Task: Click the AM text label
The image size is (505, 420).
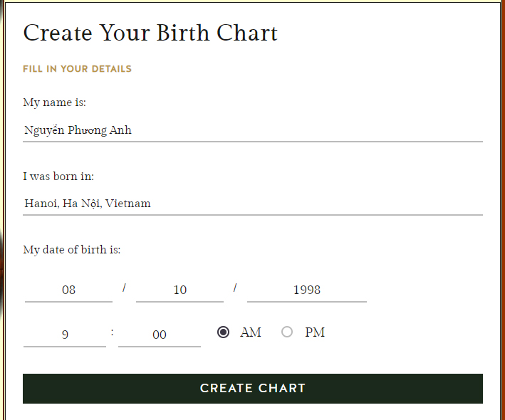Action: [x=251, y=332]
